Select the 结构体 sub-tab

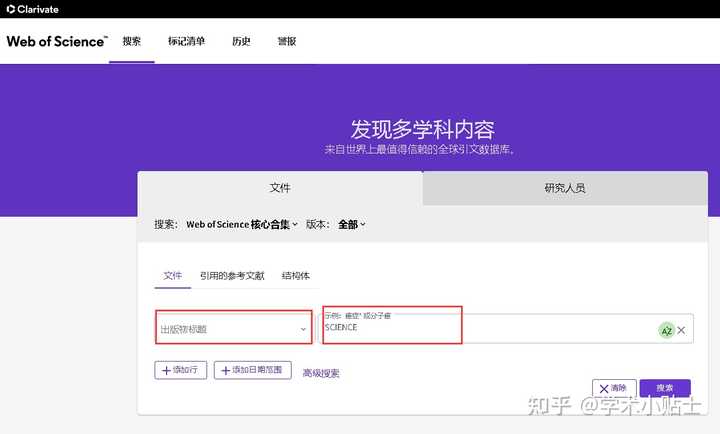point(296,276)
